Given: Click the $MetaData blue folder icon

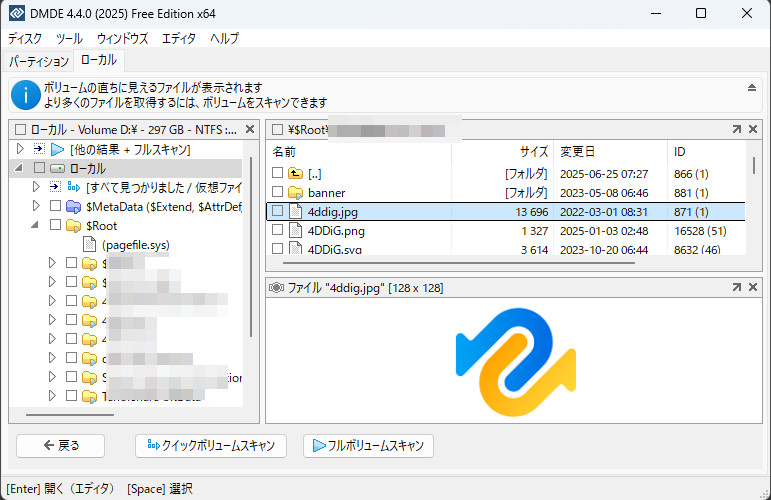Looking at the screenshot, I should coord(73,206).
